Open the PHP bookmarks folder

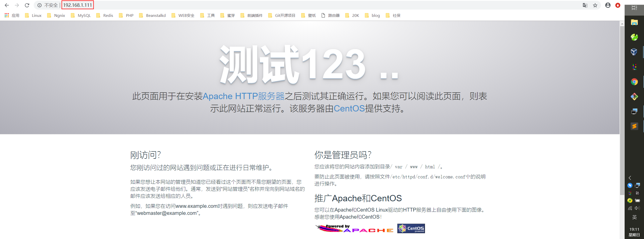[126, 15]
